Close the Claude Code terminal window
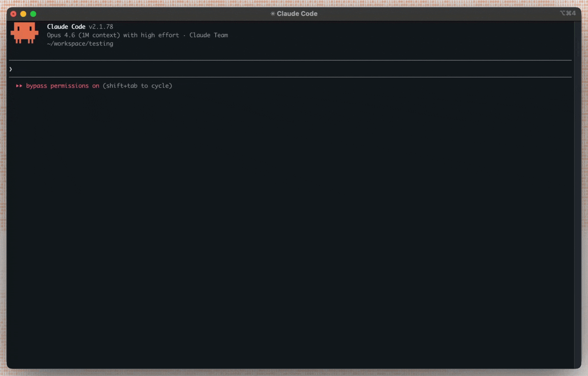This screenshot has height=376, width=588. coord(14,14)
